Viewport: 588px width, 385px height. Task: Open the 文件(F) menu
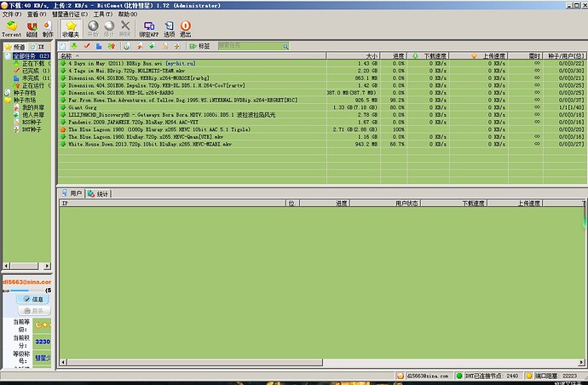[x=12, y=14]
